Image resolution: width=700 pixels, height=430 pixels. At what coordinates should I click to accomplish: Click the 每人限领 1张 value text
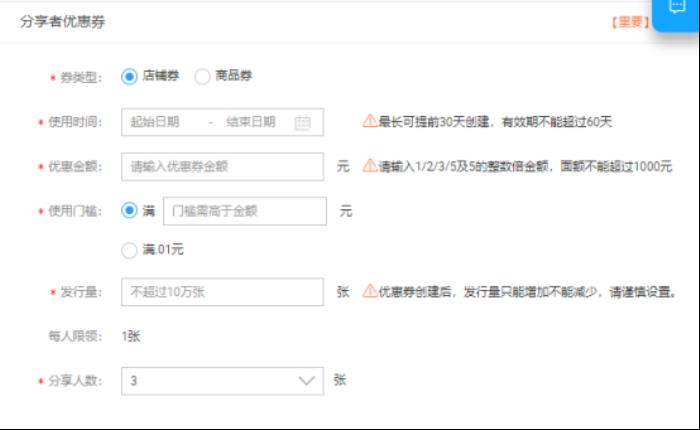pos(131,336)
